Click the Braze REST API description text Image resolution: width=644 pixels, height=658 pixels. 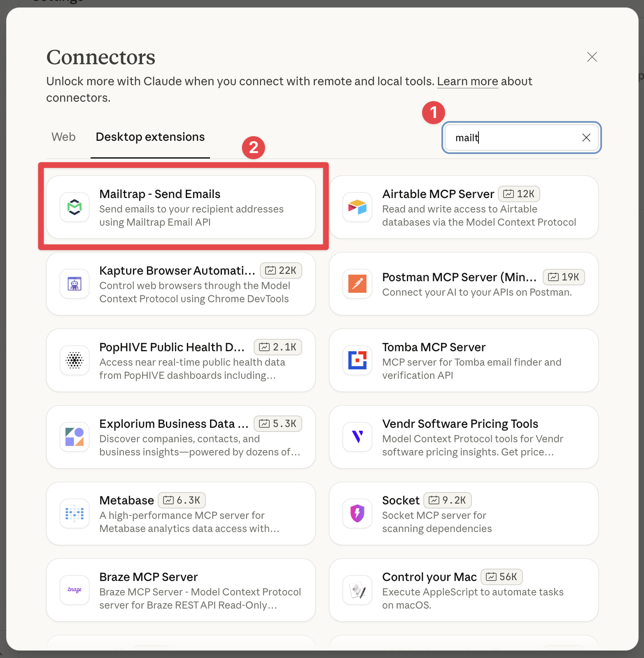coord(200,599)
